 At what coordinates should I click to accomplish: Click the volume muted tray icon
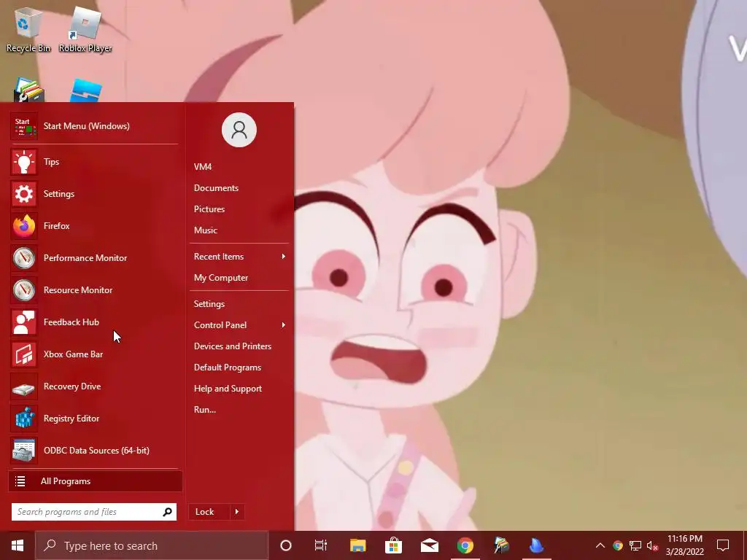(652, 545)
